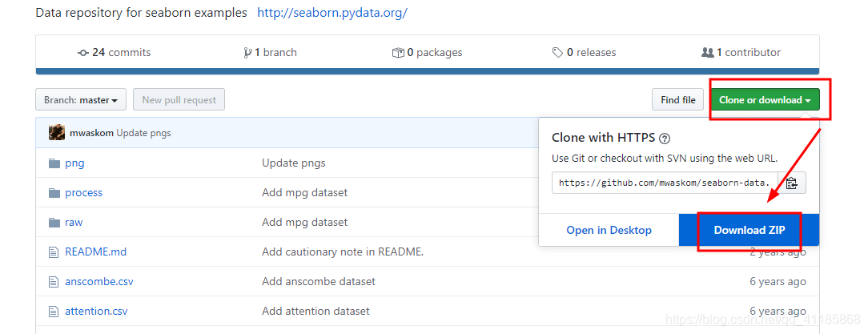Screen dimensions: 868x334
Task: Click the contributors people icon
Action: click(708, 53)
